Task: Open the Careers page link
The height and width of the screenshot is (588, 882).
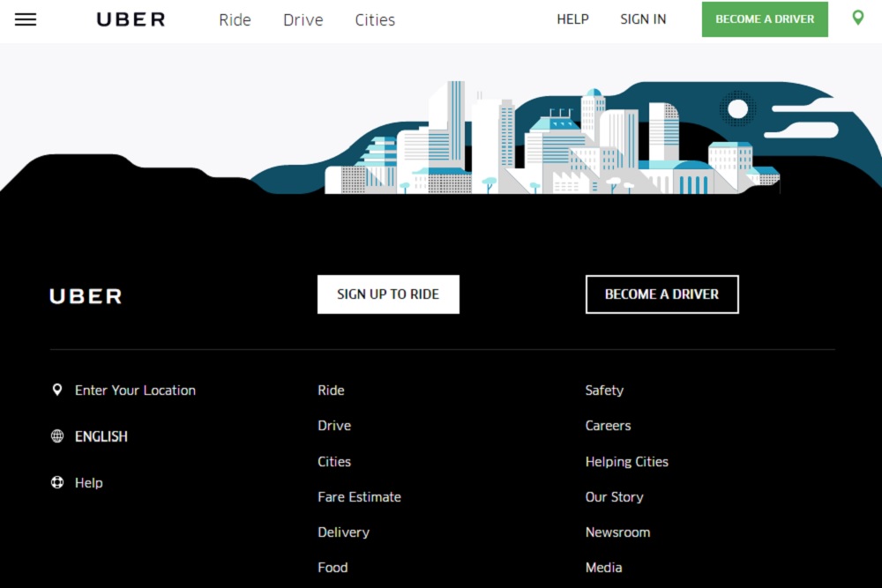Action: (608, 425)
